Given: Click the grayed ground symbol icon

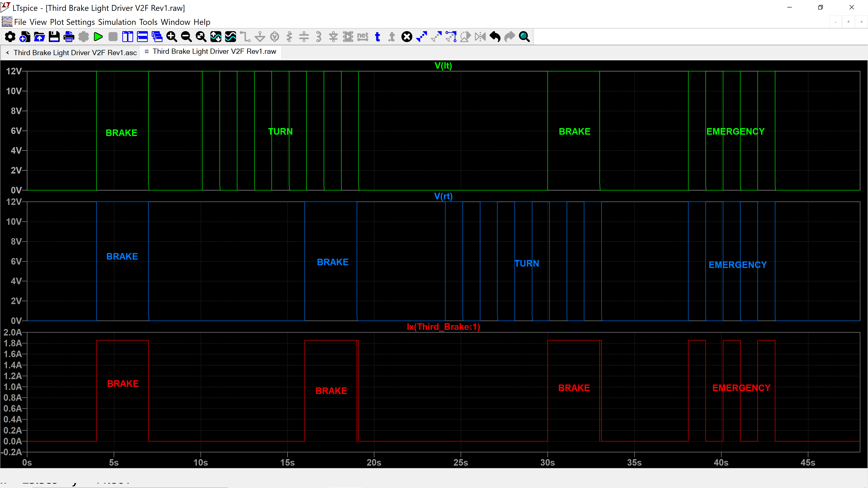Looking at the screenshot, I should coord(260,37).
